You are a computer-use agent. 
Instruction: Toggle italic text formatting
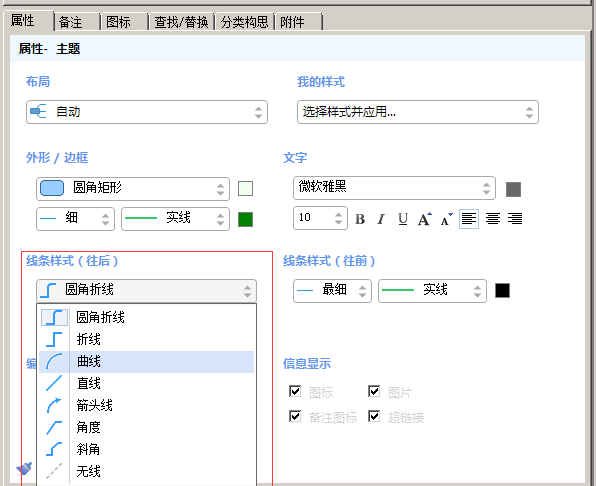click(381, 219)
